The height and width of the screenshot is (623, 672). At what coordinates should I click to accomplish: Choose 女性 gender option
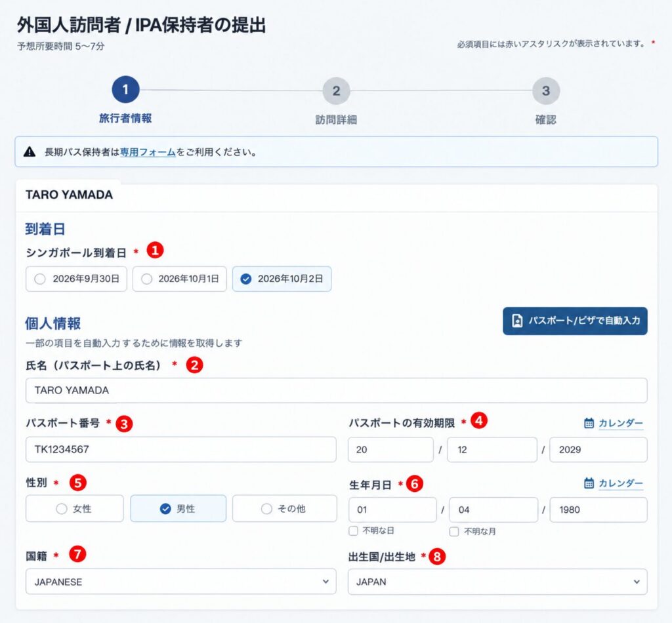(x=75, y=508)
